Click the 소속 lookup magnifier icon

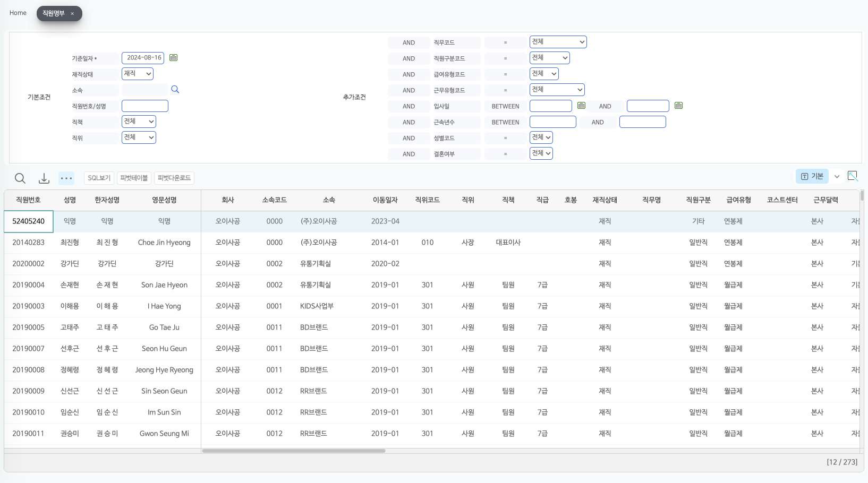pos(175,90)
